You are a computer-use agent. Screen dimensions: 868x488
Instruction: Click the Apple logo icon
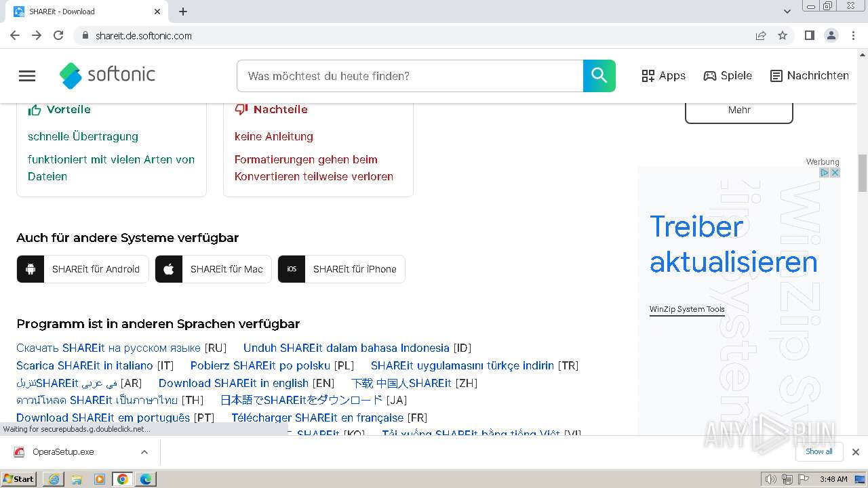[x=169, y=269]
